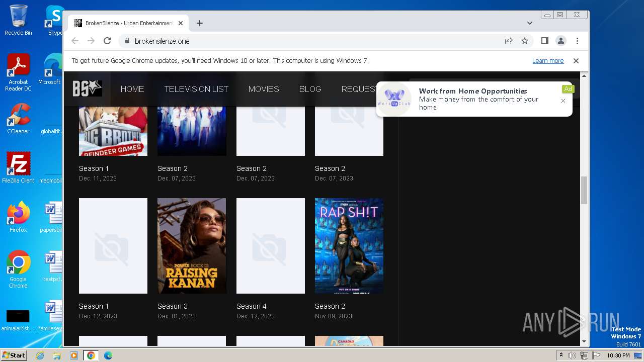Open Raising Kanan poster
644x362 pixels.
(192, 246)
